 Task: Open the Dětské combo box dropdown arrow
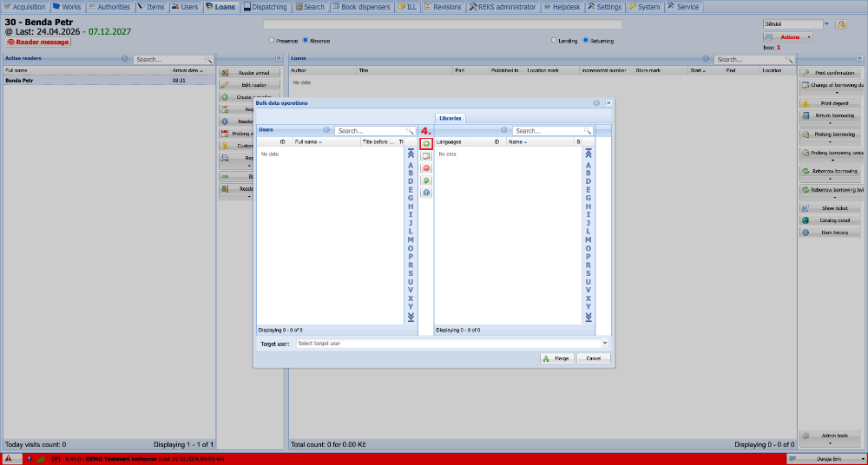pyautogui.click(x=826, y=24)
